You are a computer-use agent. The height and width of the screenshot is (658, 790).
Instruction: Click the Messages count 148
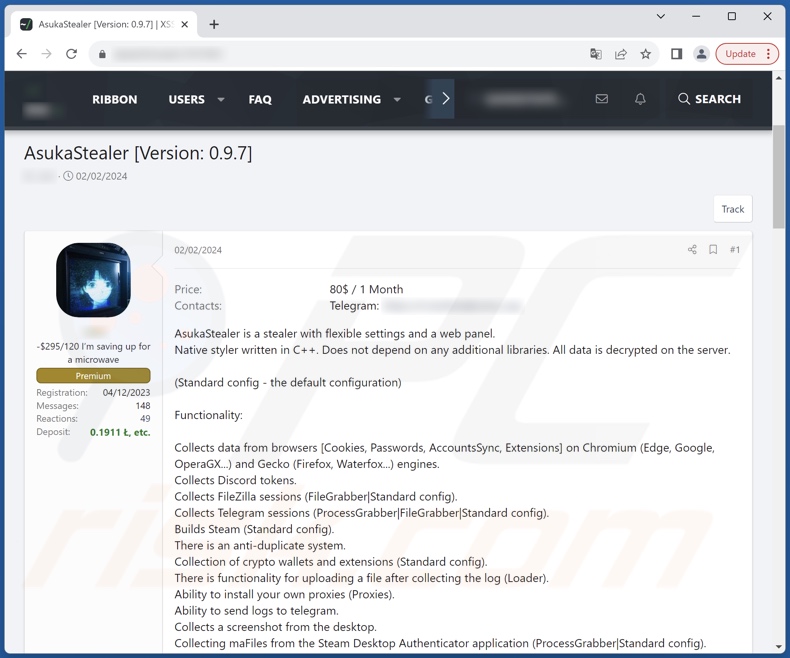tap(143, 406)
